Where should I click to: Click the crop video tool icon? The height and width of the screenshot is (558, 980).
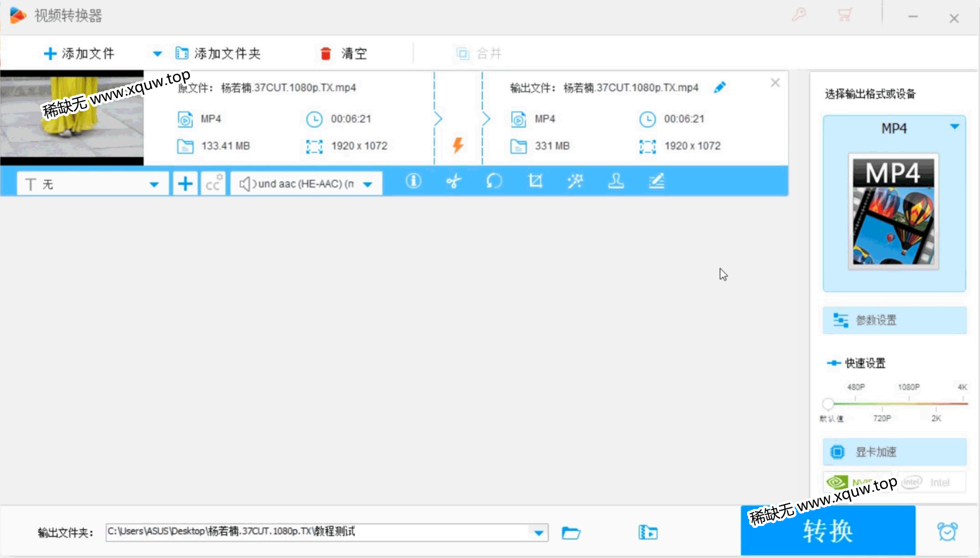tap(535, 181)
